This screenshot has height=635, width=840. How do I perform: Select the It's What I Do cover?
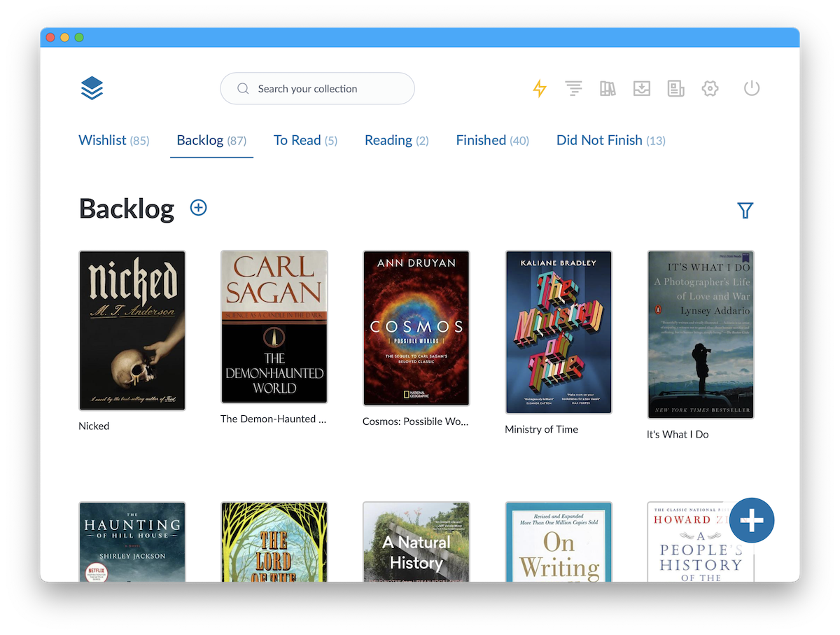[x=701, y=335]
